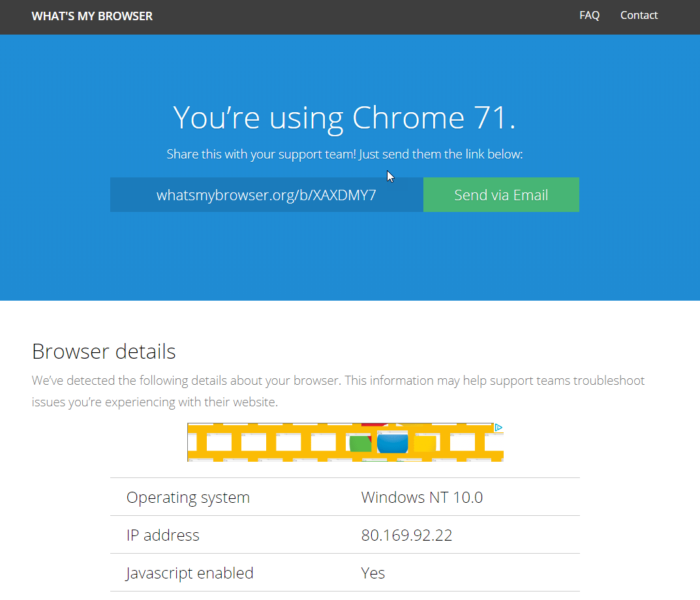Click the Send via Email button

click(501, 194)
